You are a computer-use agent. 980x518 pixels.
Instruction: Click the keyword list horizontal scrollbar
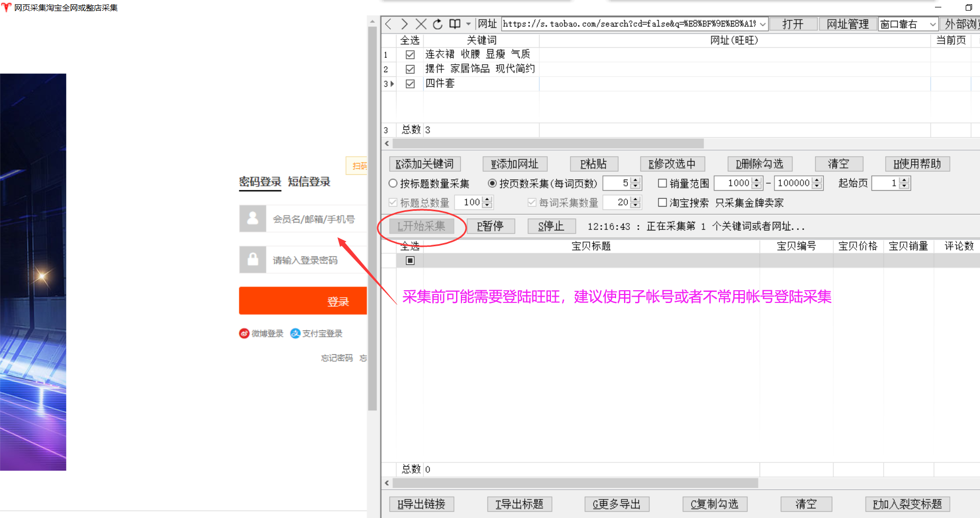[x=548, y=144]
